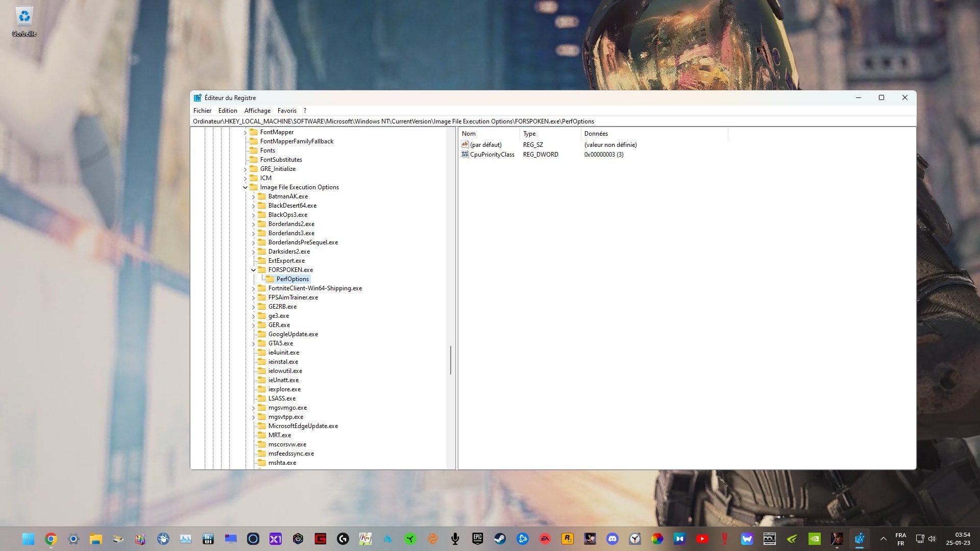Image resolution: width=980 pixels, height=551 pixels.
Task: Click the tree pane vertical scrollbar
Action: [451, 360]
